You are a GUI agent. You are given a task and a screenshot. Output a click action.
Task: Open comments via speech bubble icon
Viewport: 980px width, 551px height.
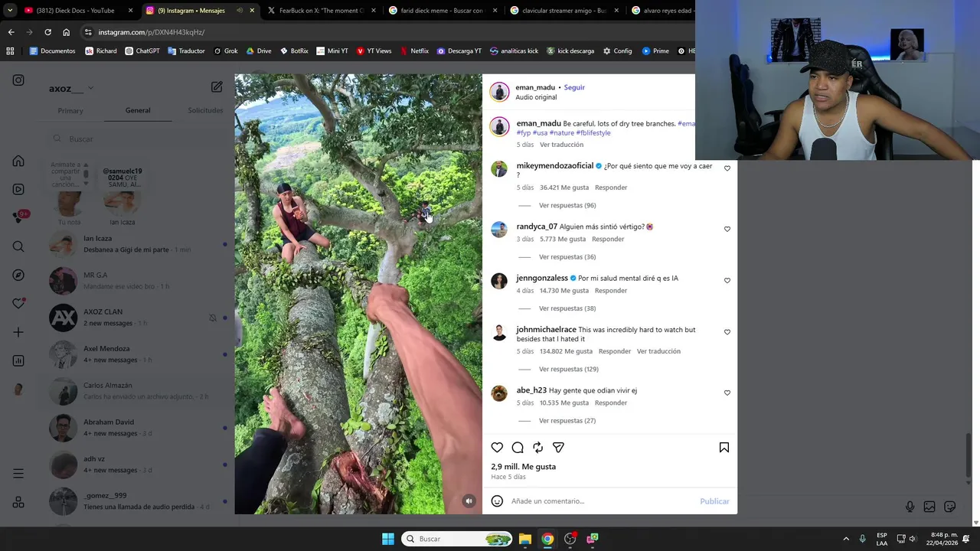pyautogui.click(x=518, y=448)
